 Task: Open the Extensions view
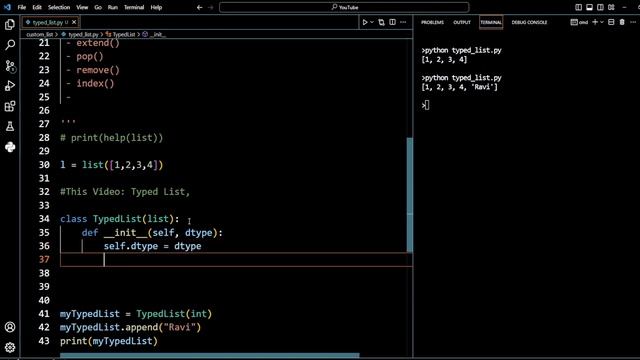(10, 106)
